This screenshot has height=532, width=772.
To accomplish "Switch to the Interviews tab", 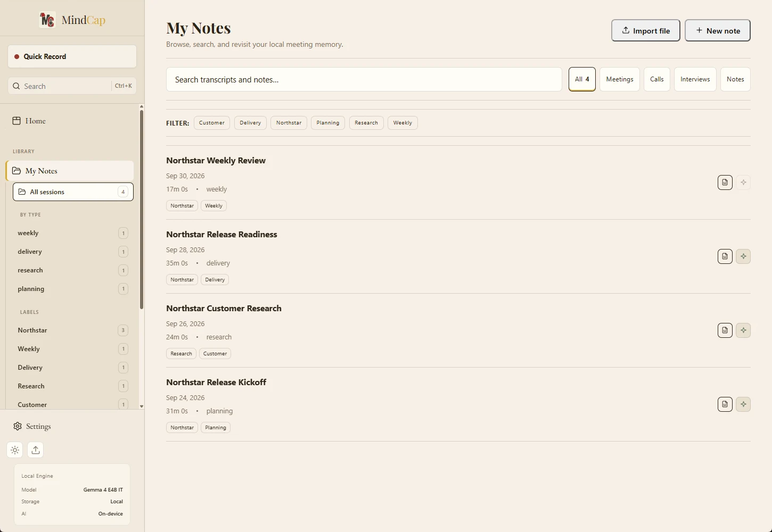I will (x=695, y=79).
